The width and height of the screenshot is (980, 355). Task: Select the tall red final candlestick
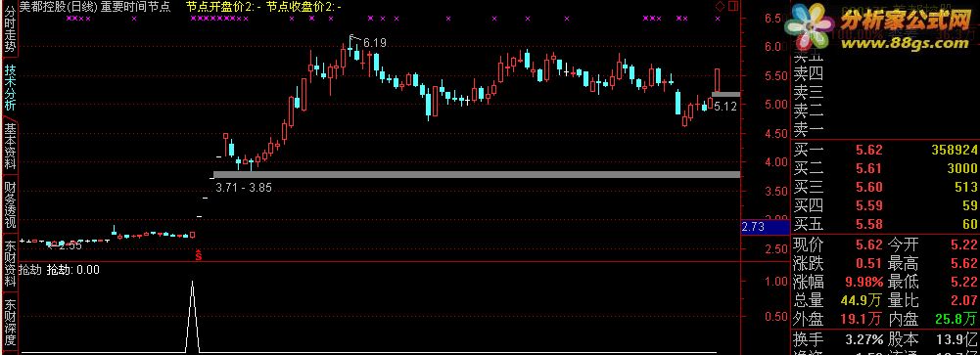(x=718, y=80)
